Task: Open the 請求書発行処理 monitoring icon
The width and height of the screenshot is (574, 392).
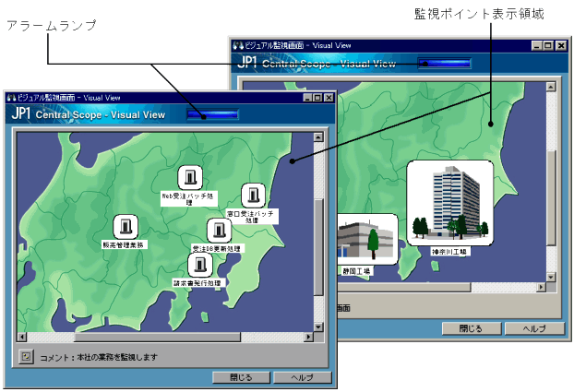Action: (x=199, y=265)
